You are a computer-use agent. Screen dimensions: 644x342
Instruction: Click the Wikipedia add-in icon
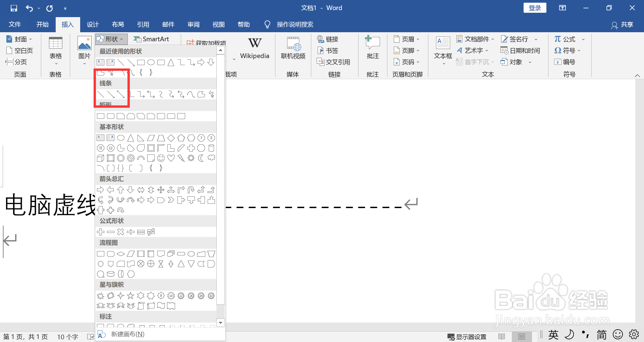[x=255, y=49]
